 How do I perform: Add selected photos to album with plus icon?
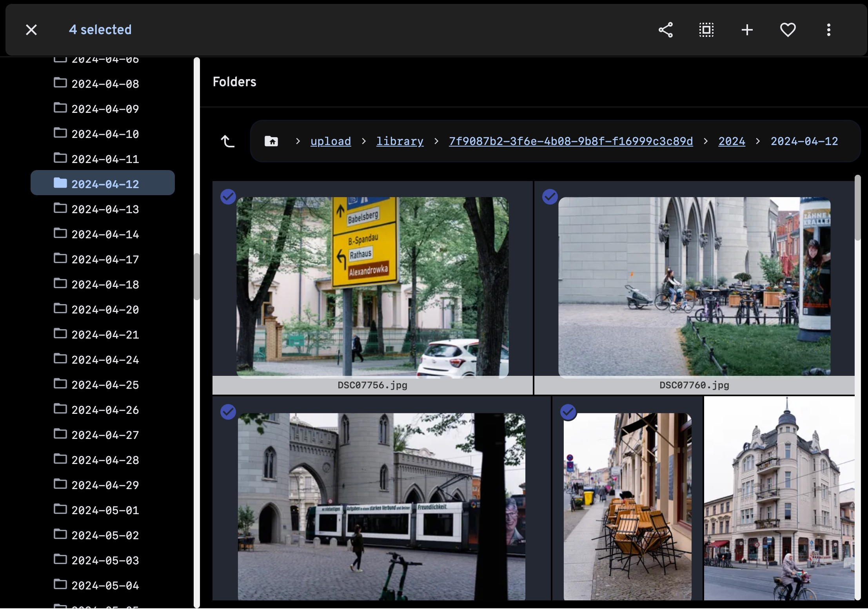tap(747, 30)
